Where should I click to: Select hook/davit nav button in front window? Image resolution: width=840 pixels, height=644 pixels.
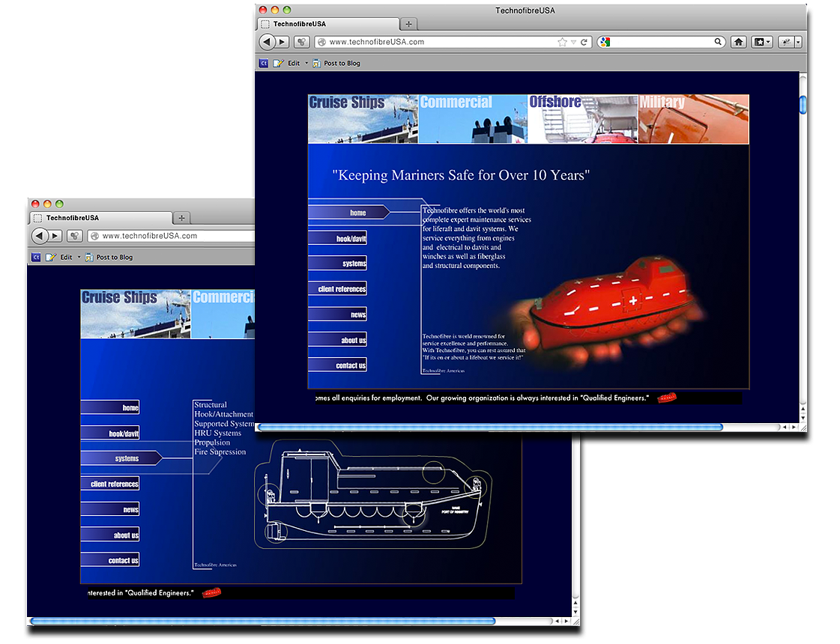[x=337, y=238]
